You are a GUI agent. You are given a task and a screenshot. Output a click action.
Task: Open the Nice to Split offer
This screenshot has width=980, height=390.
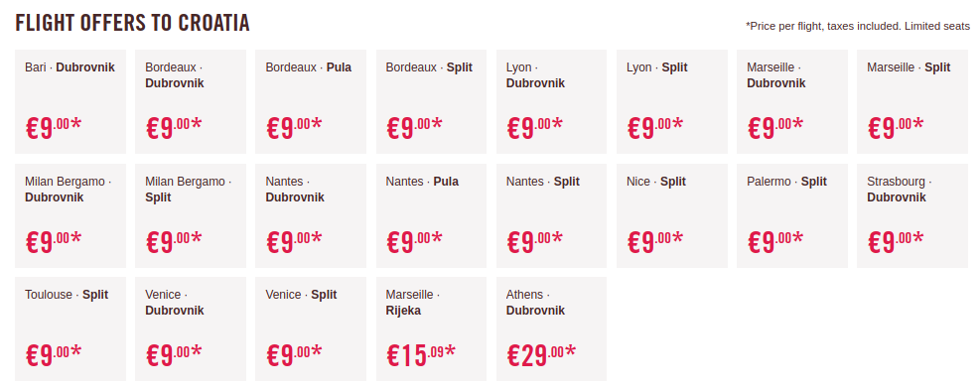pyautogui.click(x=672, y=215)
